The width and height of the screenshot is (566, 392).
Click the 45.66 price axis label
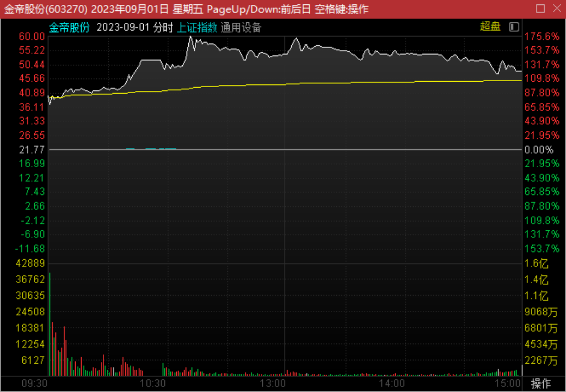tap(32, 79)
